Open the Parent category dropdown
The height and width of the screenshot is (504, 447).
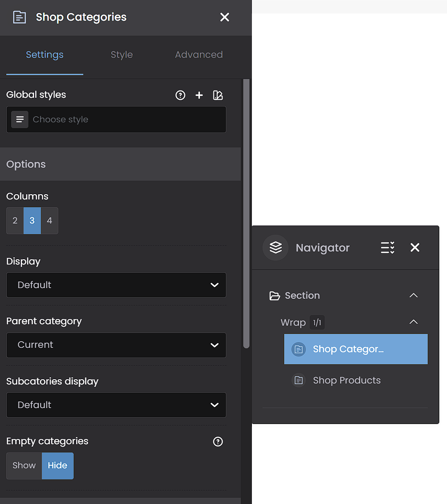click(116, 345)
